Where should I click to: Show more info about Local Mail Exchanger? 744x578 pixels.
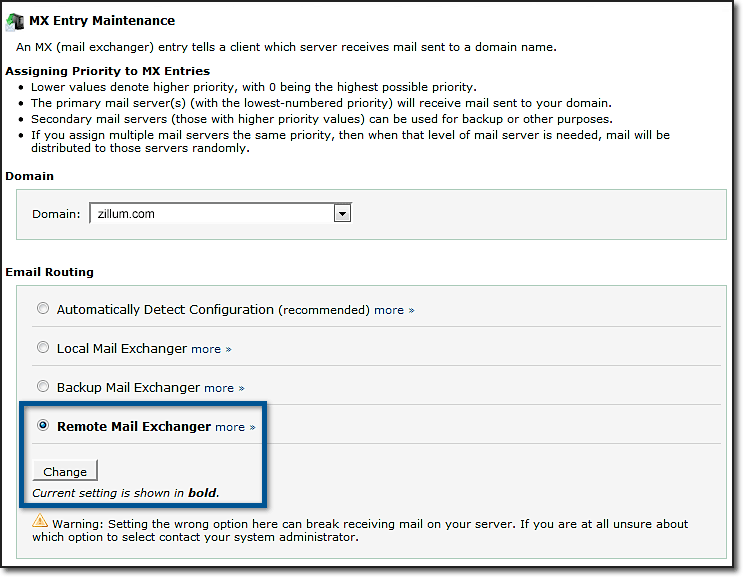point(210,349)
